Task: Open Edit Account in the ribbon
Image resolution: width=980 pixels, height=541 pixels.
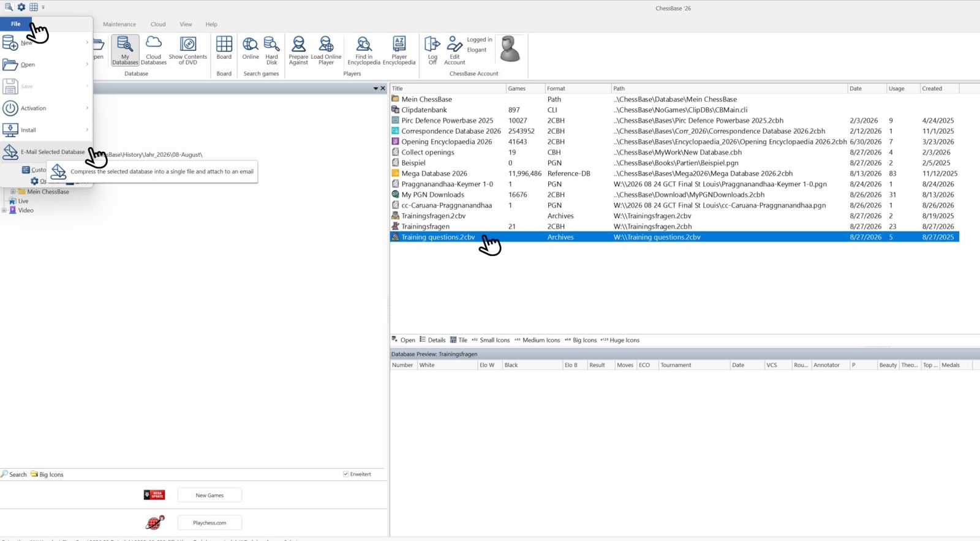Action: coord(454,50)
